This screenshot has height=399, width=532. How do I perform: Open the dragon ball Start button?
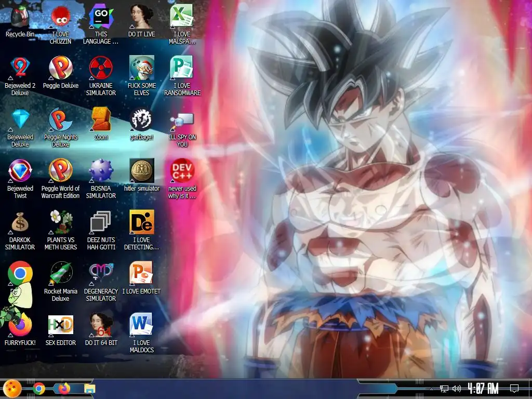pyautogui.click(x=12, y=389)
